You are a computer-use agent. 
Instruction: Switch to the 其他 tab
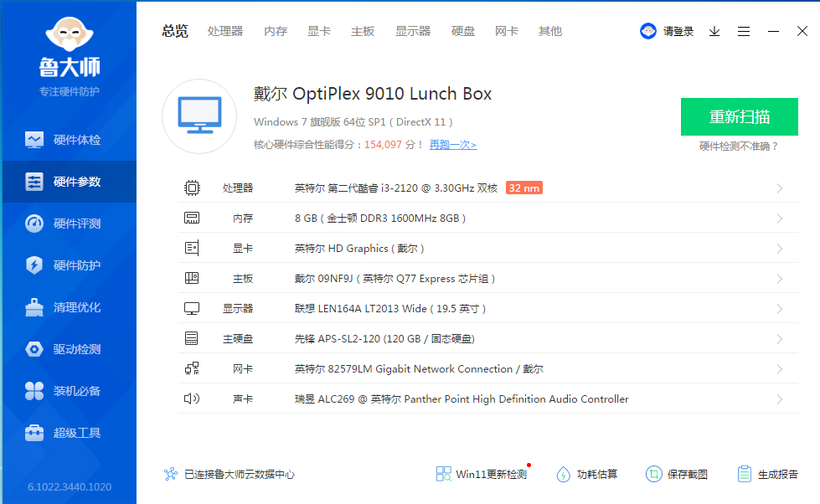(x=550, y=31)
